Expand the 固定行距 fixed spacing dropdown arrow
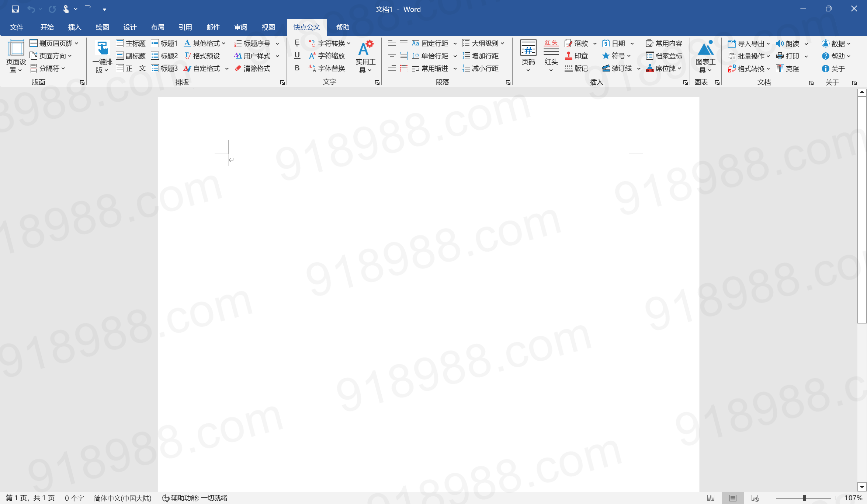Screen dimensions: 867x504 click(x=455, y=43)
